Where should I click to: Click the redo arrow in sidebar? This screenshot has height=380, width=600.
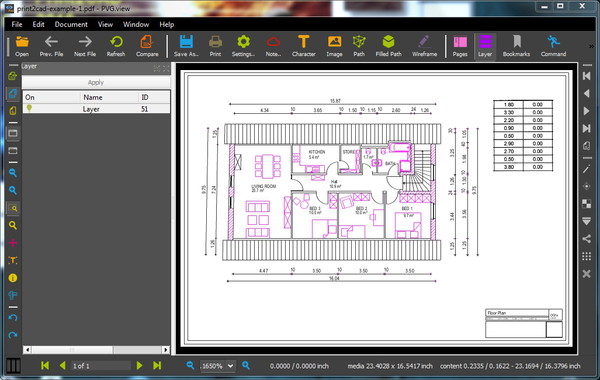pyautogui.click(x=13, y=335)
